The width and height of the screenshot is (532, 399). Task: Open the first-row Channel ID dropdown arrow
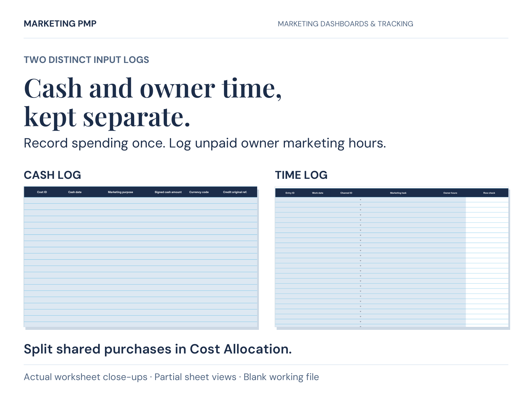[x=360, y=200]
